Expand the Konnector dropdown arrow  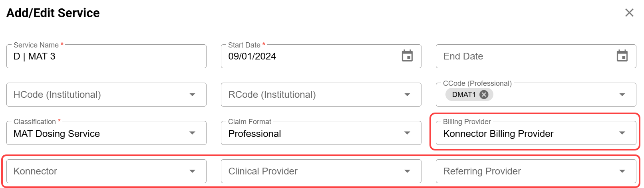point(192,171)
